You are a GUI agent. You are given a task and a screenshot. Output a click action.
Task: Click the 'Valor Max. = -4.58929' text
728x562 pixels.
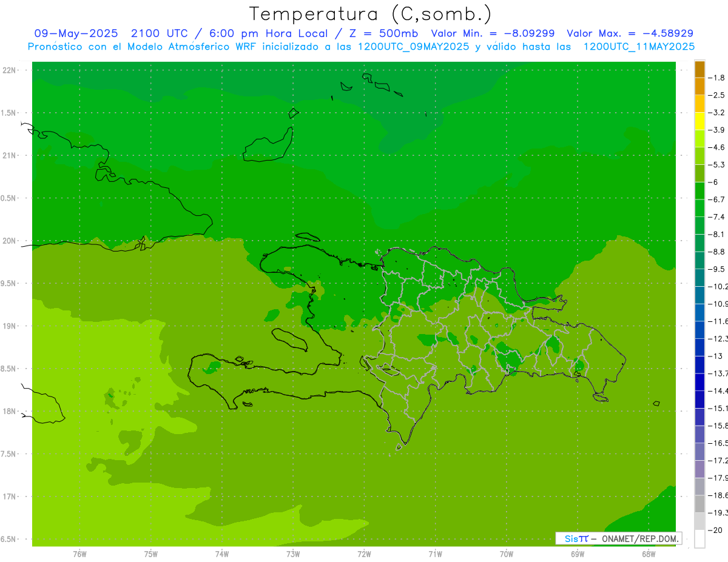coord(630,33)
